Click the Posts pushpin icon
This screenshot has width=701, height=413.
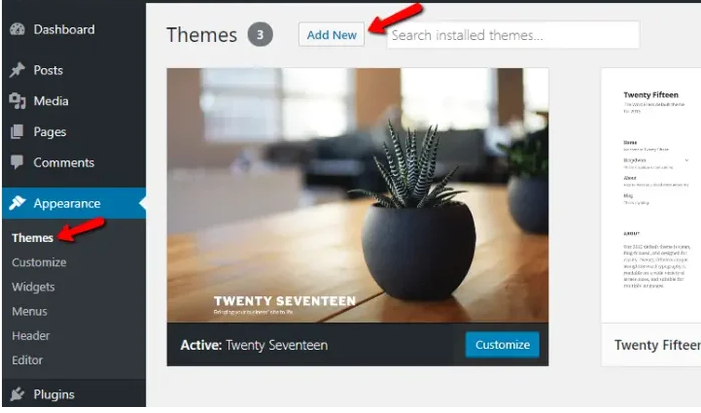[17, 70]
